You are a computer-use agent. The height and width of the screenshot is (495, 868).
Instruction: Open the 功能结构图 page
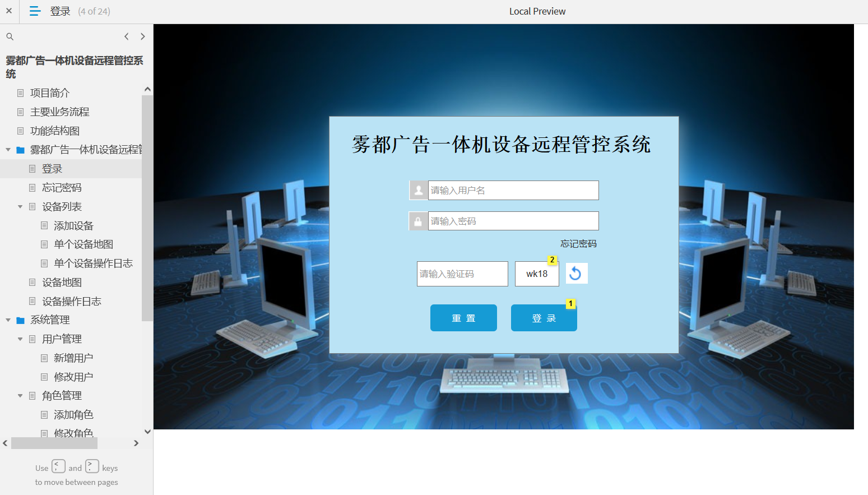[x=55, y=131]
